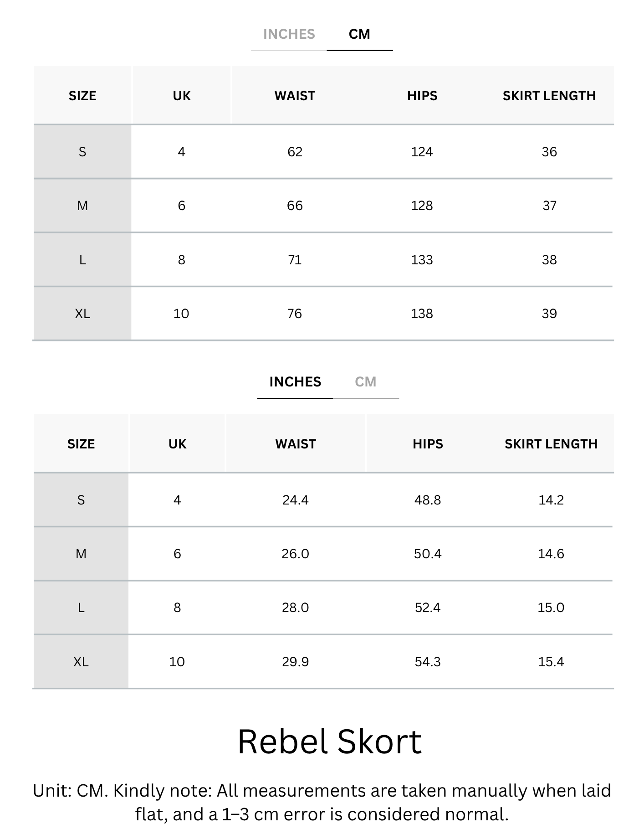The width and height of the screenshot is (644, 834).
Task: Click the UK header in the inches table
Action: click(x=177, y=444)
